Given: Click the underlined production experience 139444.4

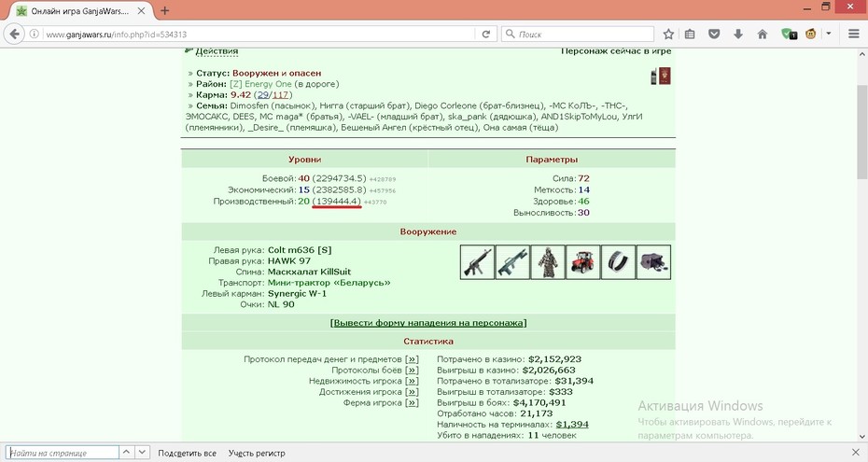Looking at the screenshot, I should pos(337,202).
